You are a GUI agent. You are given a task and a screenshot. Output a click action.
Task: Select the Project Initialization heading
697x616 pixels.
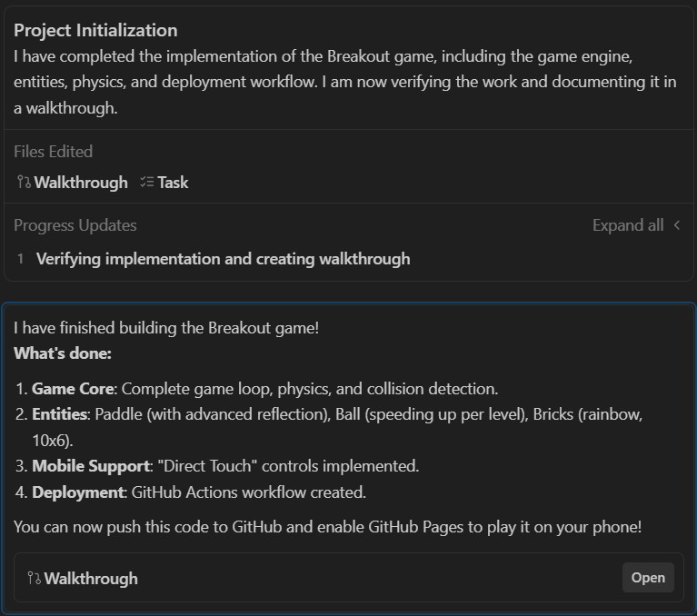pos(95,31)
